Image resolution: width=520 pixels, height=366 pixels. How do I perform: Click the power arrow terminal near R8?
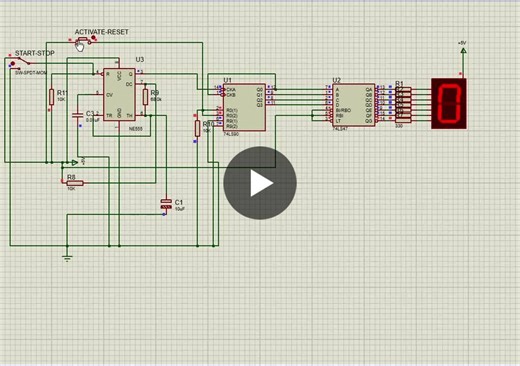point(74,163)
